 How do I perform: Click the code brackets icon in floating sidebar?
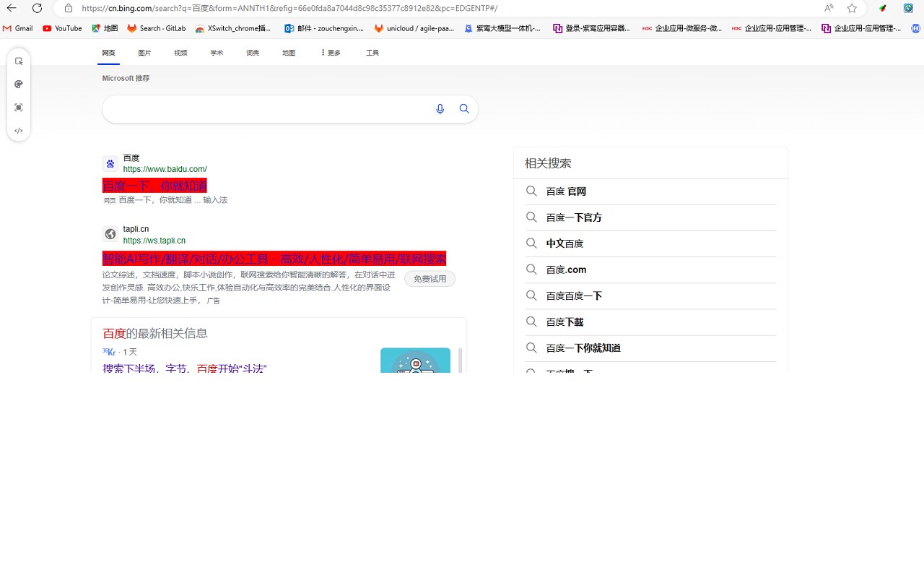pos(19,131)
